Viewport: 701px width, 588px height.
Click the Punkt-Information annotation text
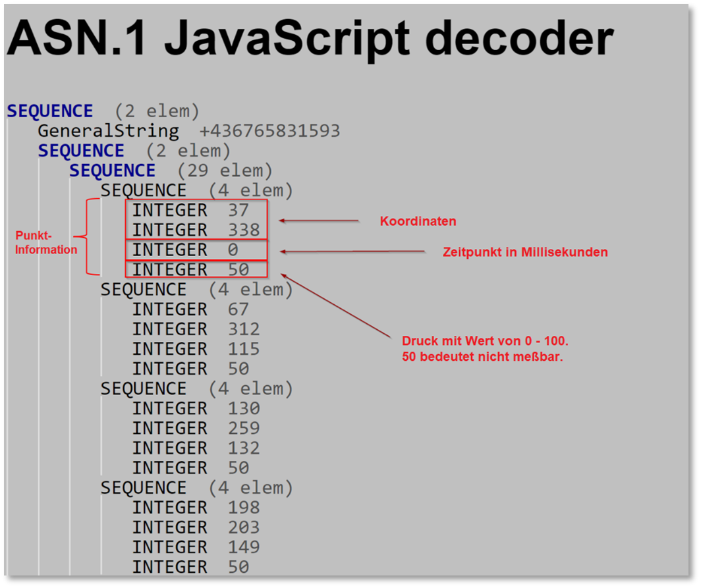point(46,242)
